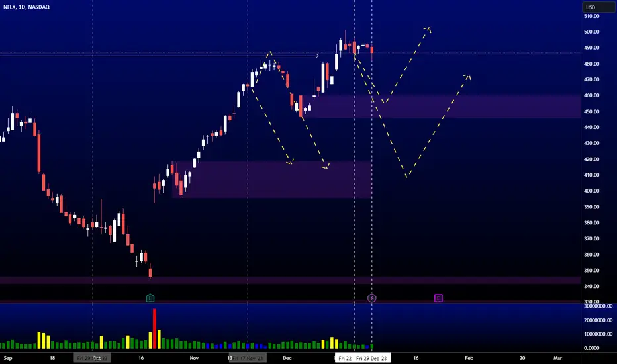Click the 460.00 price axis label

click(x=591, y=95)
